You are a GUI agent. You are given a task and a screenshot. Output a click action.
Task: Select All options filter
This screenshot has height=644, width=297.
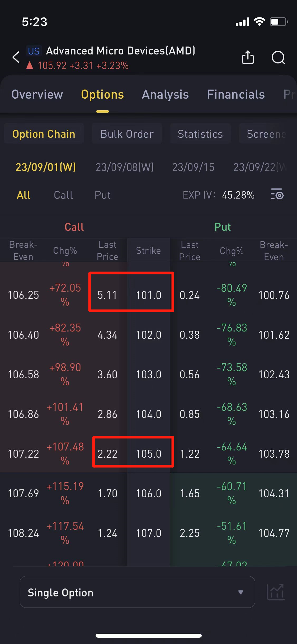tap(23, 195)
